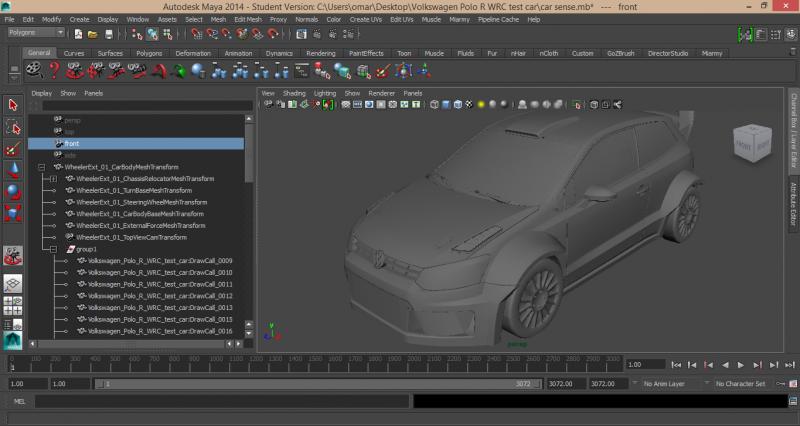
Task: Click the polygon sphere shelf icon
Action: 197,70
